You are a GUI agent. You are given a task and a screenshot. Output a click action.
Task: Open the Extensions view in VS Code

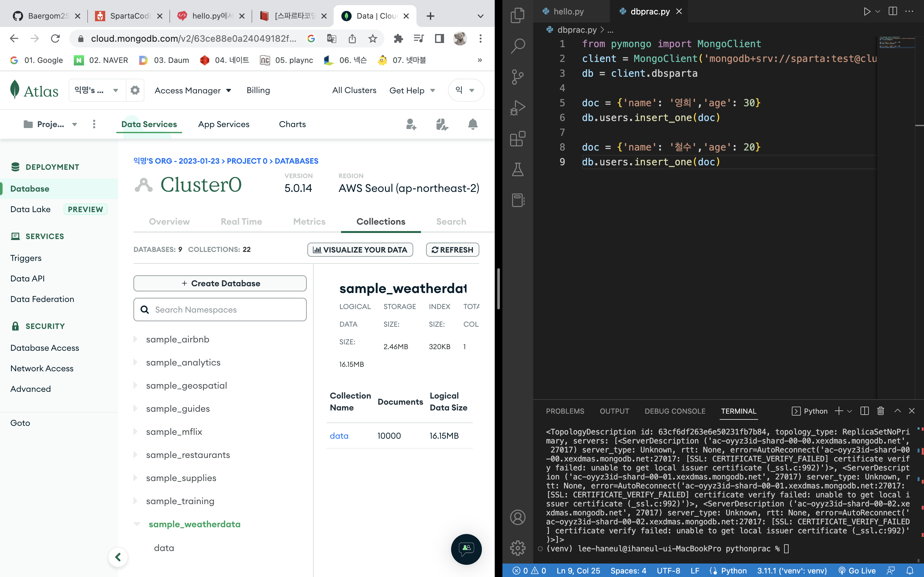click(517, 139)
